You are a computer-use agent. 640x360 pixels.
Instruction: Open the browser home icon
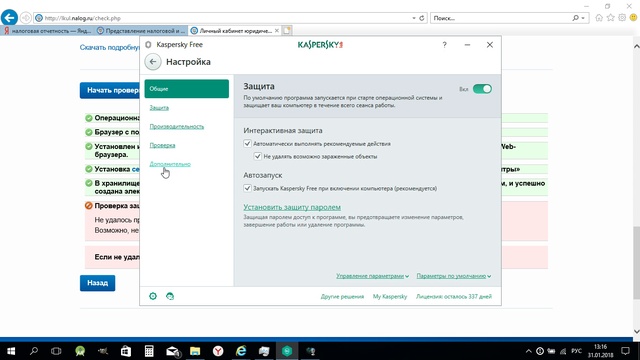pos(599,18)
